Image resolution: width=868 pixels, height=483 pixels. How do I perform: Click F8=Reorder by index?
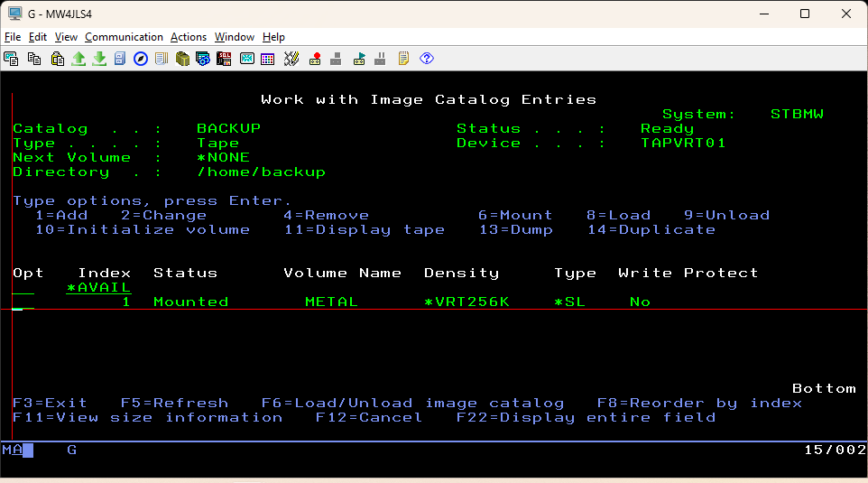(699, 404)
